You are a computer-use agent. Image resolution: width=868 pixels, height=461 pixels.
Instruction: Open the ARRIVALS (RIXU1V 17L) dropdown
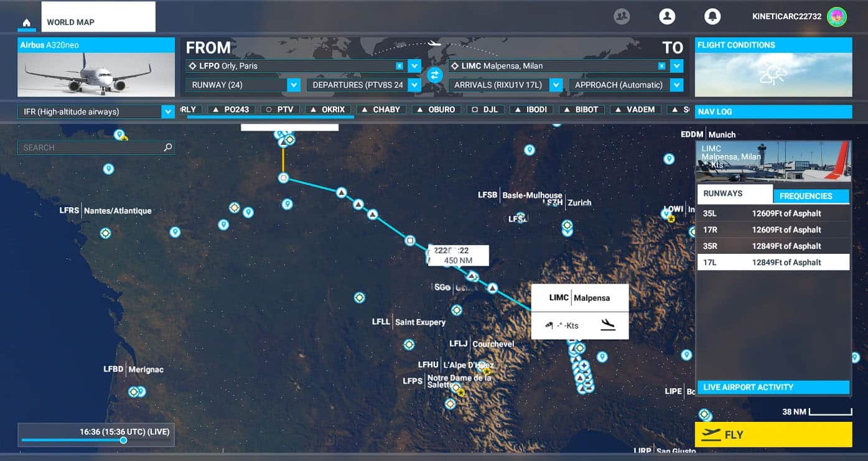point(556,85)
